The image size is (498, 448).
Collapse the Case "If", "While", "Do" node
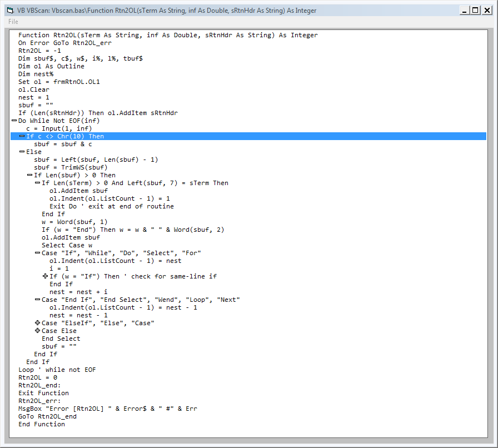coord(37,253)
